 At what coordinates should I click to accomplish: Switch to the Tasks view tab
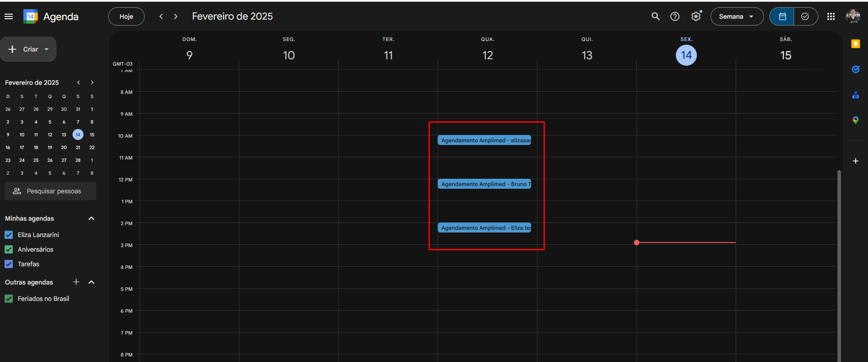click(805, 16)
